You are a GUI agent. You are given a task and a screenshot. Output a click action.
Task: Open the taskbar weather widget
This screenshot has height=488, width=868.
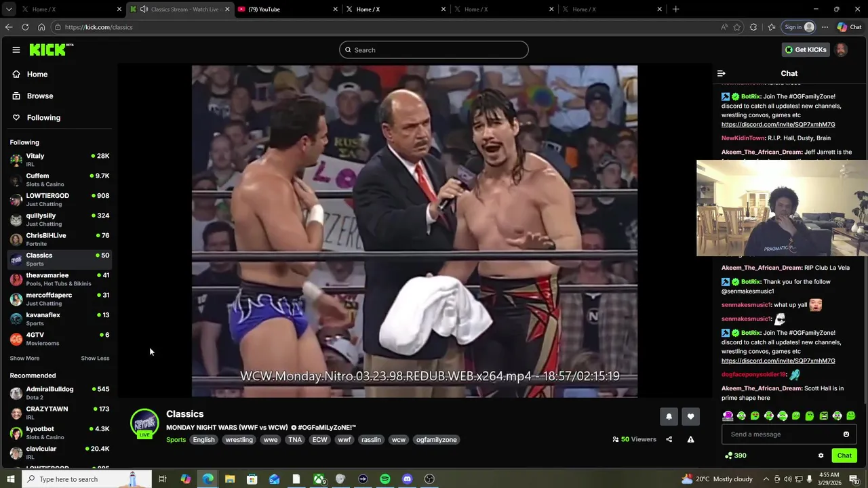pos(717,479)
